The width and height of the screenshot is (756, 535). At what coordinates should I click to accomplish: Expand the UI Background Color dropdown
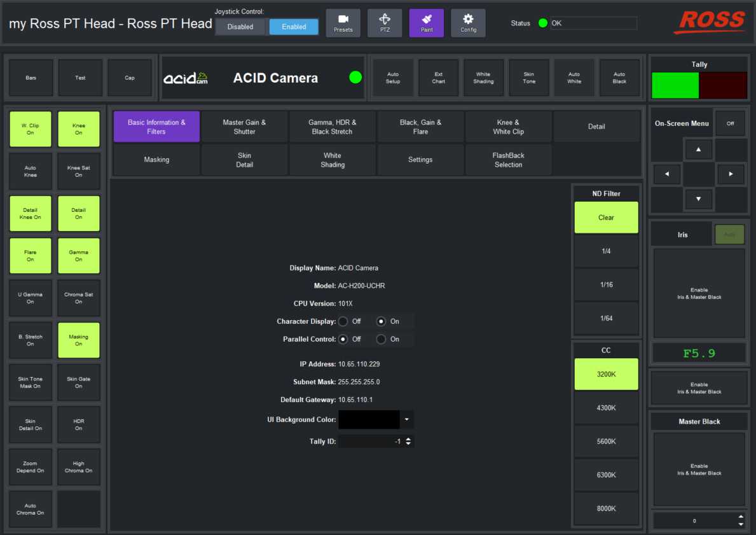407,420
